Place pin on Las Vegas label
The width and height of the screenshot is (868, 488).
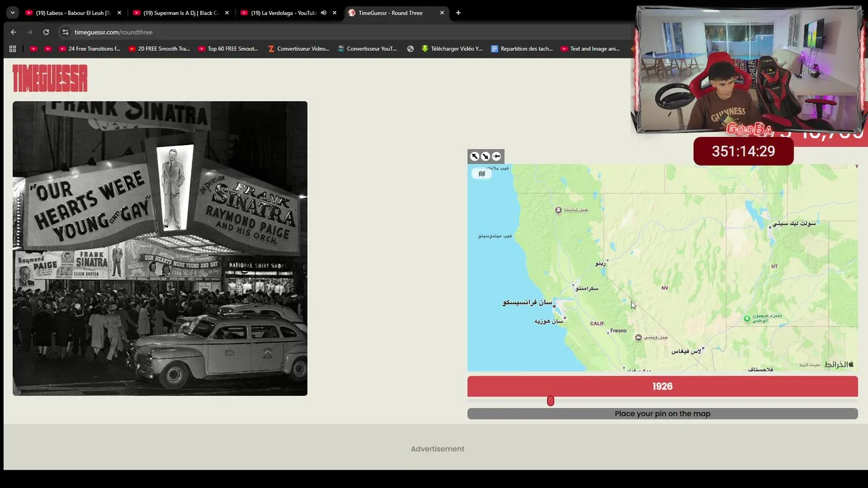click(x=686, y=351)
